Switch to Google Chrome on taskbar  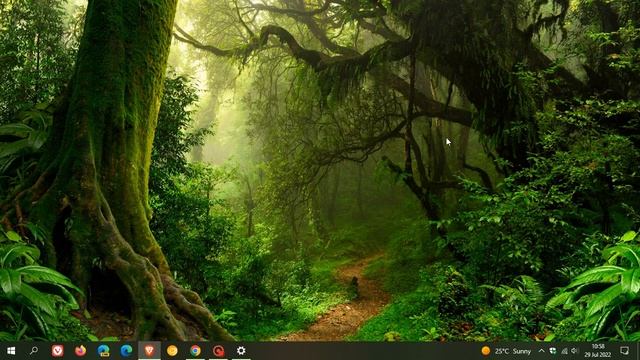(x=195, y=351)
